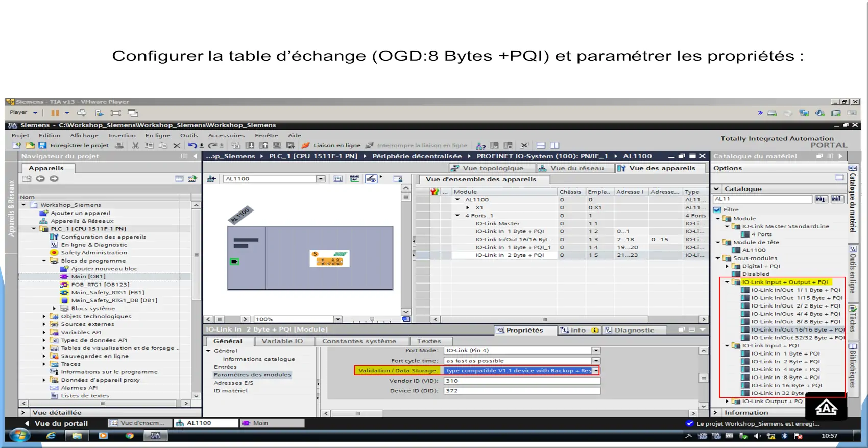Click the Vue d'ensem... button in the bottom bar

[140, 423]
